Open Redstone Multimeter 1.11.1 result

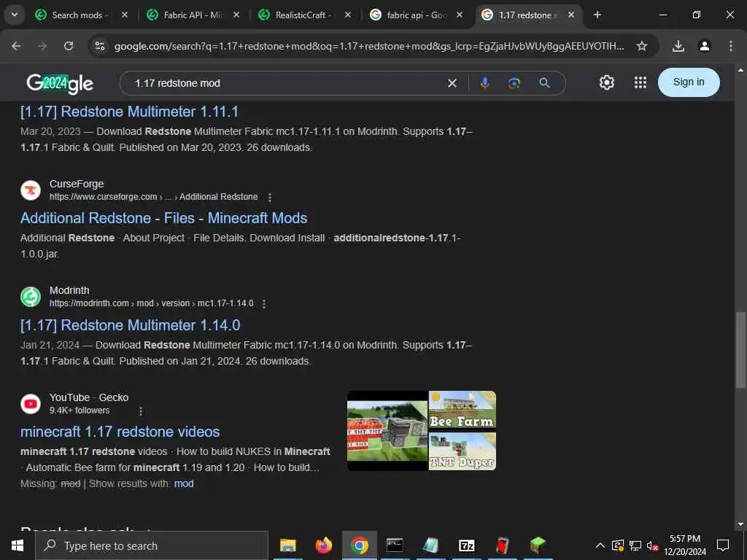[129, 112]
